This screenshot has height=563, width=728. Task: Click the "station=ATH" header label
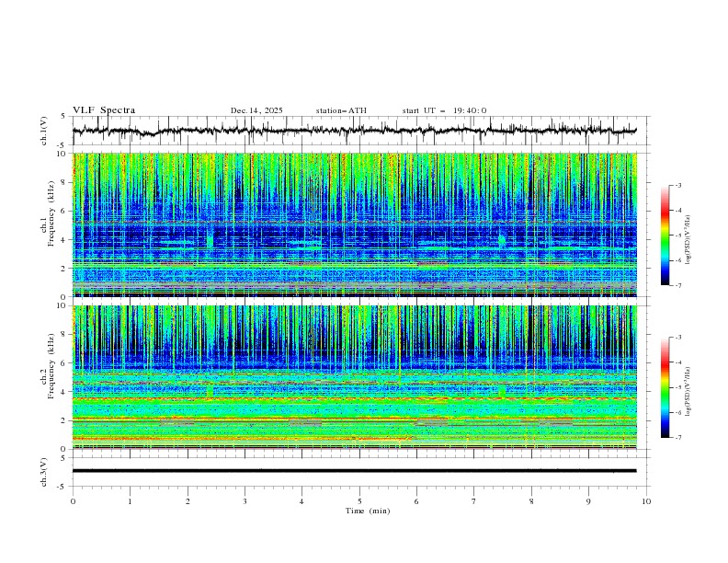pyautogui.click(x=341, y=110)
